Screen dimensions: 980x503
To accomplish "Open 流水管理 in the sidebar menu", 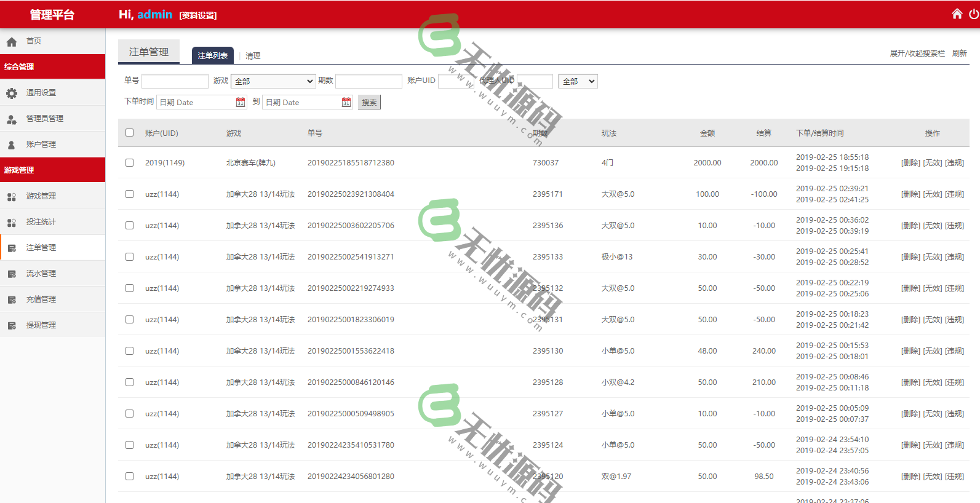I will 41,274.
